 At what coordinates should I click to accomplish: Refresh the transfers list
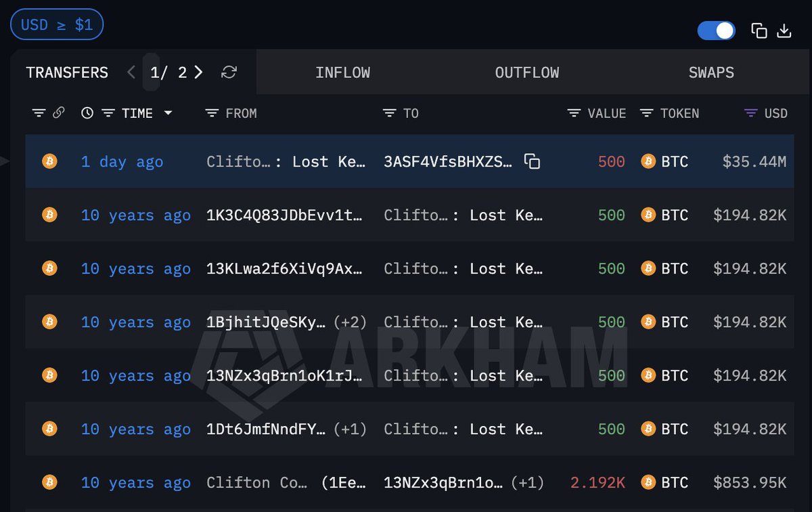click(229, 72)
